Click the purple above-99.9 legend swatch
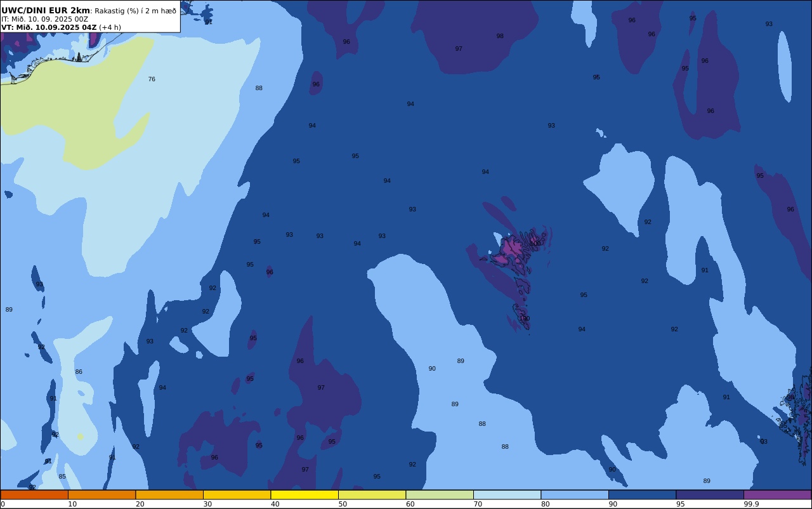Image resolution: width=812 pixels, height=509 pixels. coord(777,494)
